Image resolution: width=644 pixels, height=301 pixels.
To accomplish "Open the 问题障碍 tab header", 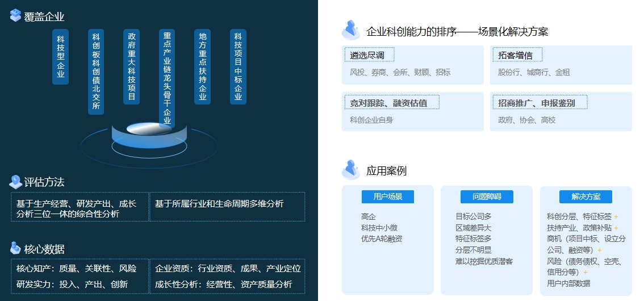I will (x=487, y=197).
